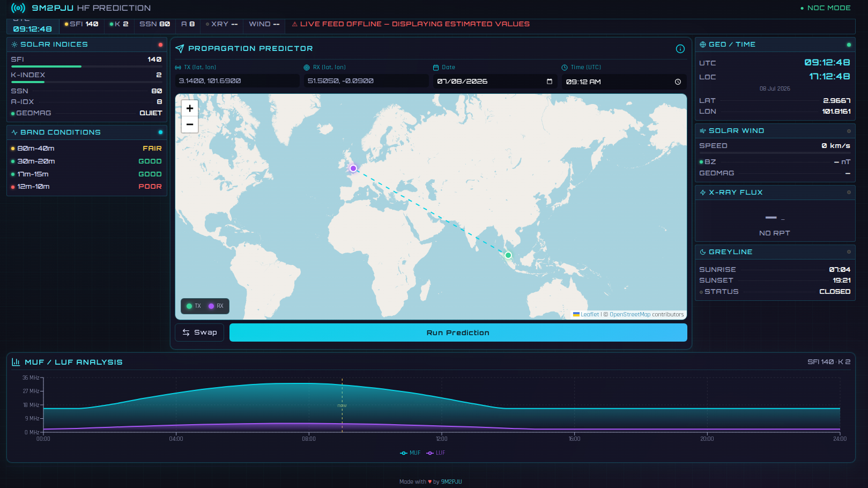Edit the RX lat, lon field
Image resolution: width=868 pixels, height=488 pixels.
[x=366, y=81]
